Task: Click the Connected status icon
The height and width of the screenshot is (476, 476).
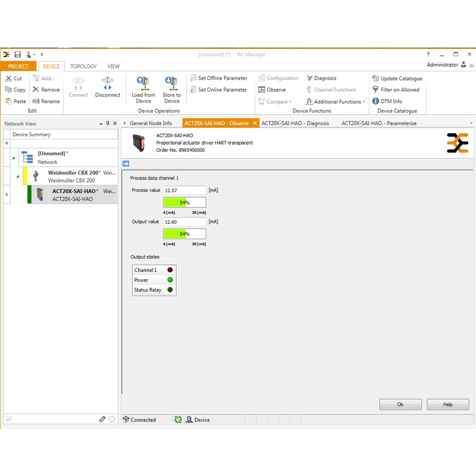Action: point(126,419)
